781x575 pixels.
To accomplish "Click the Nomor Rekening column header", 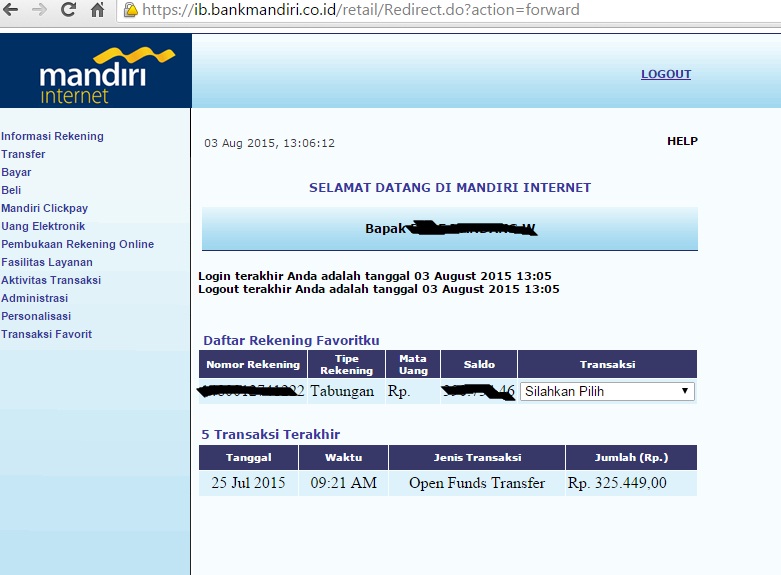I will click(x=253, y=364).
